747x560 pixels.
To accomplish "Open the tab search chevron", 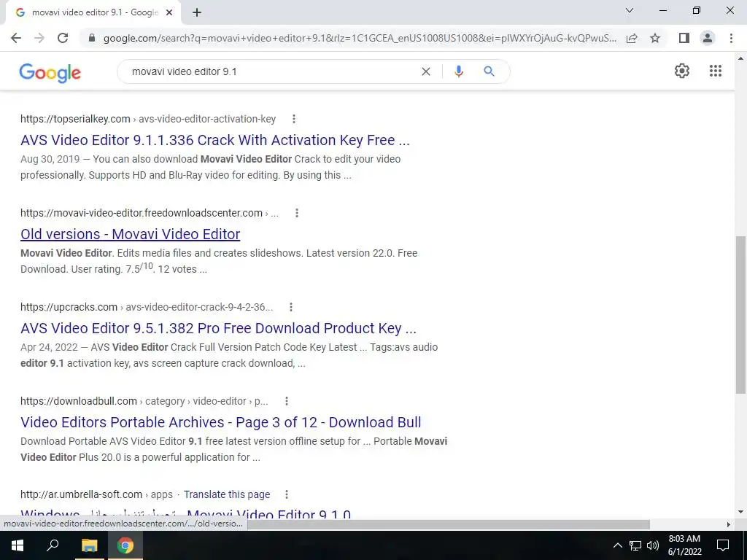I will [x=630, y=10].
